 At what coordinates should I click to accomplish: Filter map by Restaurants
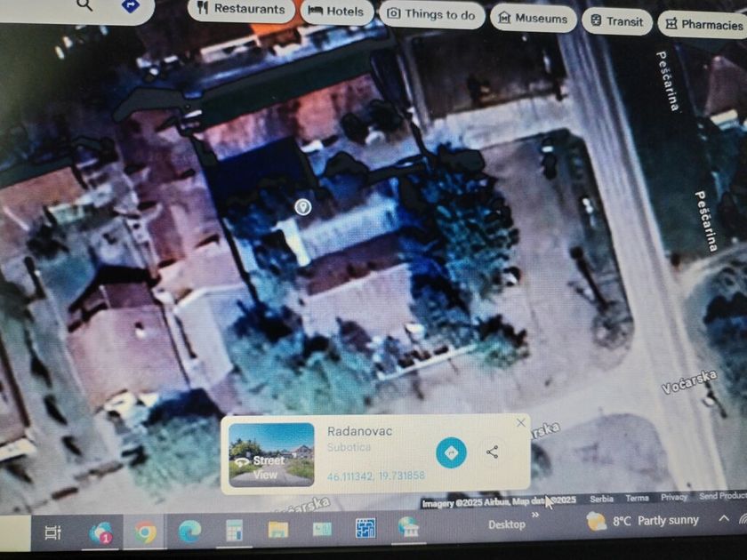tap(241, 10)
